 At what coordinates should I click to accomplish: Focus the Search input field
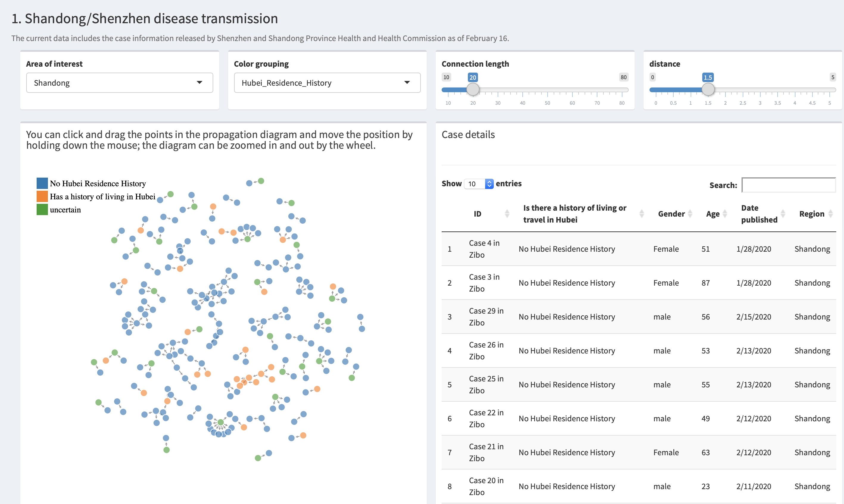click(x=788, y=185)
